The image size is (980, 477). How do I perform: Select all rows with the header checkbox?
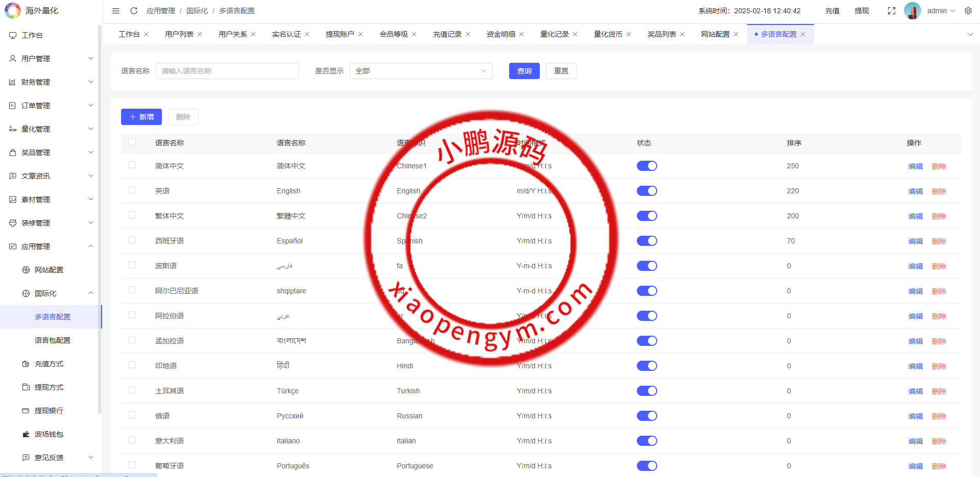tap(132, 142)
